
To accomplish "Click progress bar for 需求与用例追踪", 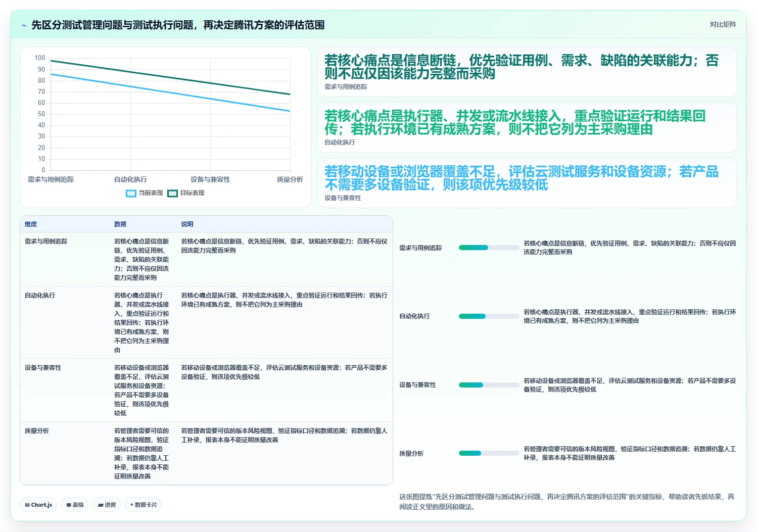I will (x=489, y=248).
